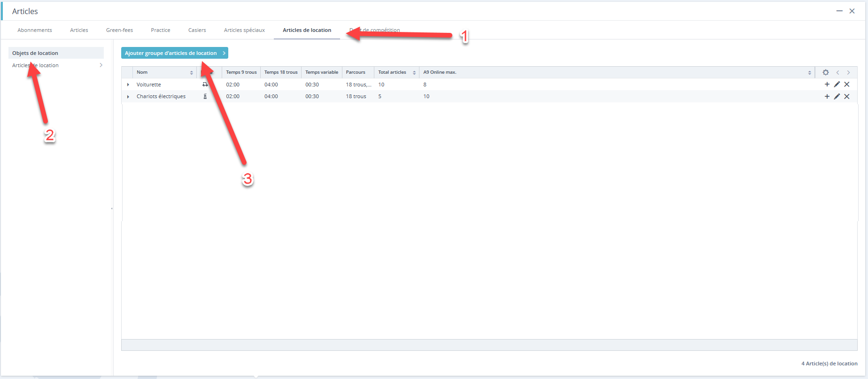The width and height of the screenshot is (868, 379).
Task: Click 02:00 Temps 9 trous cell for Voiturette
Action: pos(233,85)
